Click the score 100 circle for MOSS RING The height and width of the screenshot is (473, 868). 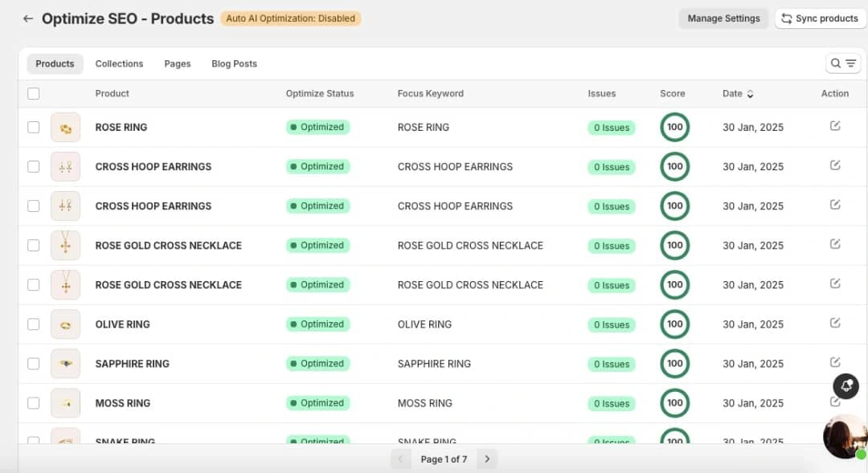click(x=675, y=403)
